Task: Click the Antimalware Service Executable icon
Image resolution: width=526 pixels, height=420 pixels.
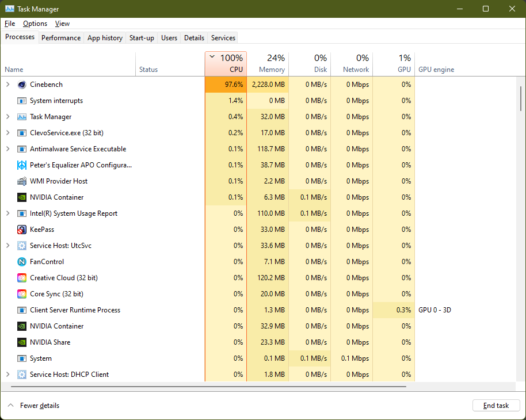Action: click(x=22, y=149)
